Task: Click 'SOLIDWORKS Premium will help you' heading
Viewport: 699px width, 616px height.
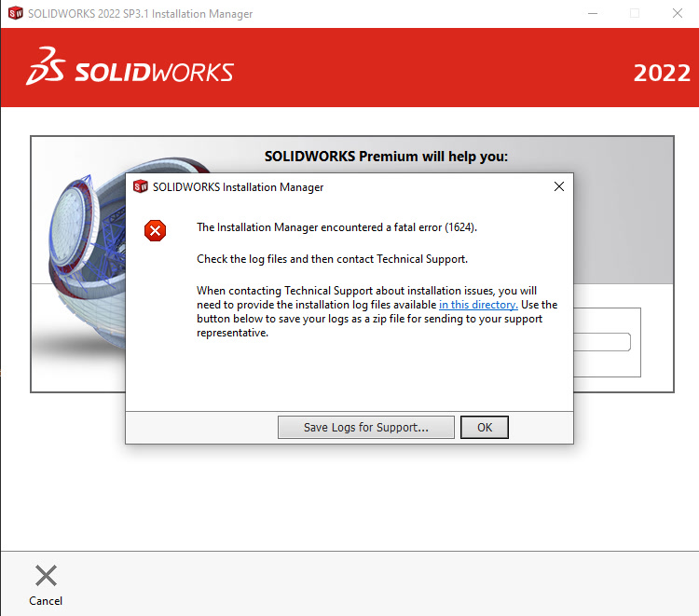Action: [x=386, y=157]
